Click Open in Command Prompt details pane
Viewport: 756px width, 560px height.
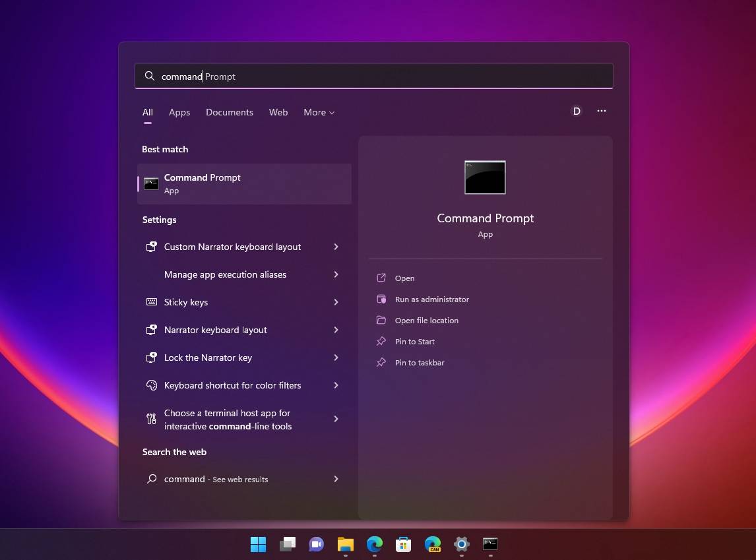point(404,278)
